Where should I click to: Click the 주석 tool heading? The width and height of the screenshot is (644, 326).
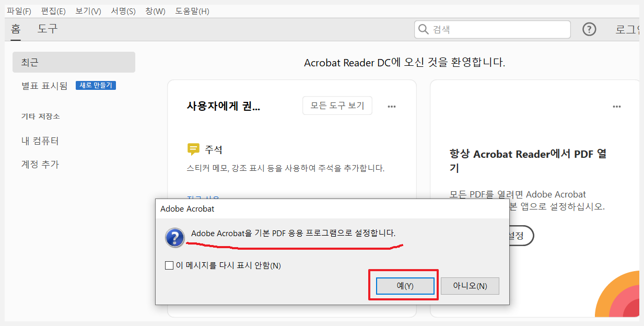pos(214,150)
